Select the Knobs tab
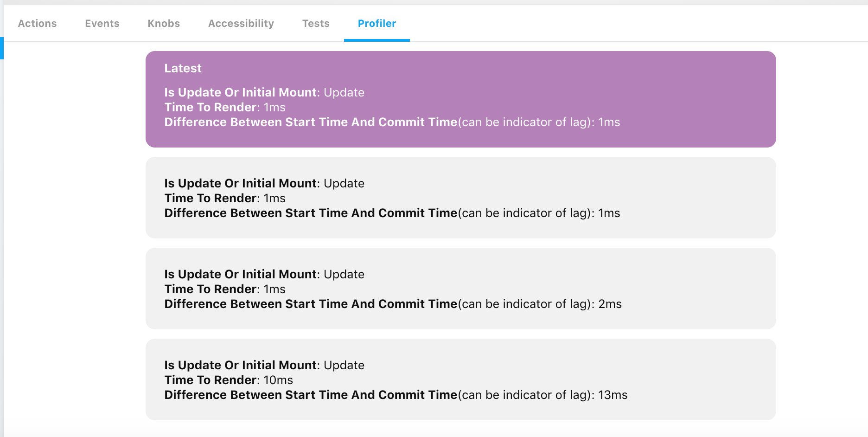Screen dimensions: 868x437 (164, 24)
